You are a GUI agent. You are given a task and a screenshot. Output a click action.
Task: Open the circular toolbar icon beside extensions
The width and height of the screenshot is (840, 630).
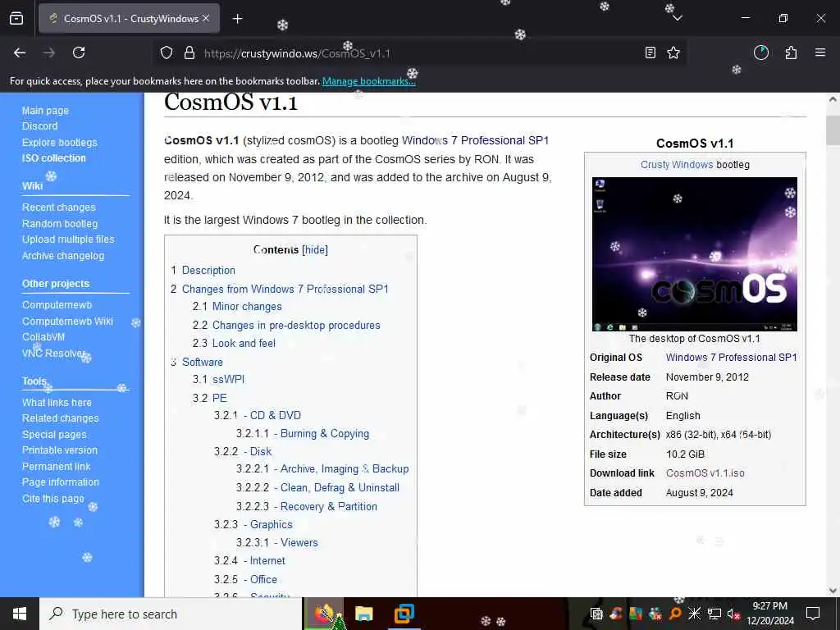[x=761, y=52]
